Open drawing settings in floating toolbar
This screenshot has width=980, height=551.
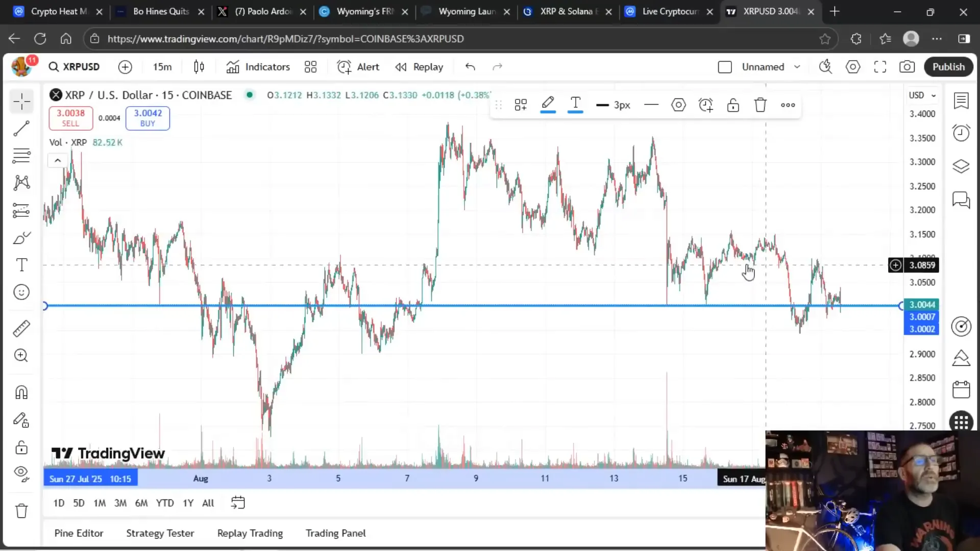(678, 105)
